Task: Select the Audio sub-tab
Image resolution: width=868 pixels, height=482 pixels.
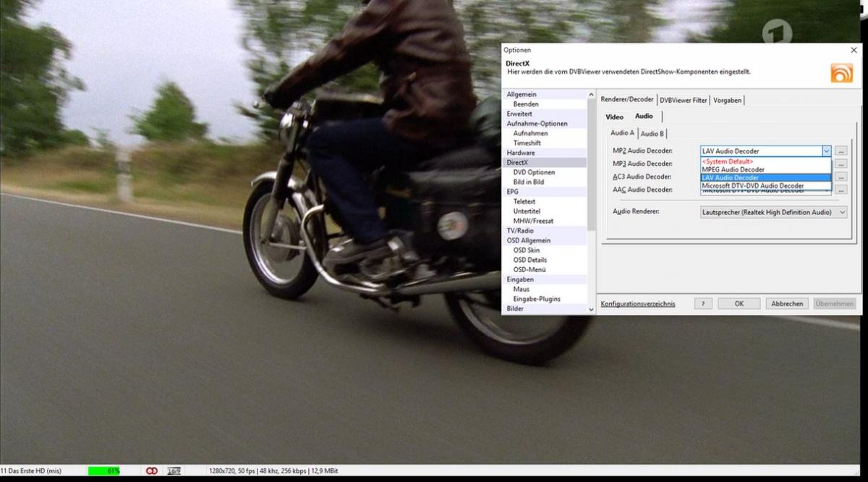Action: pyautogui.click(x=644, y=116)
